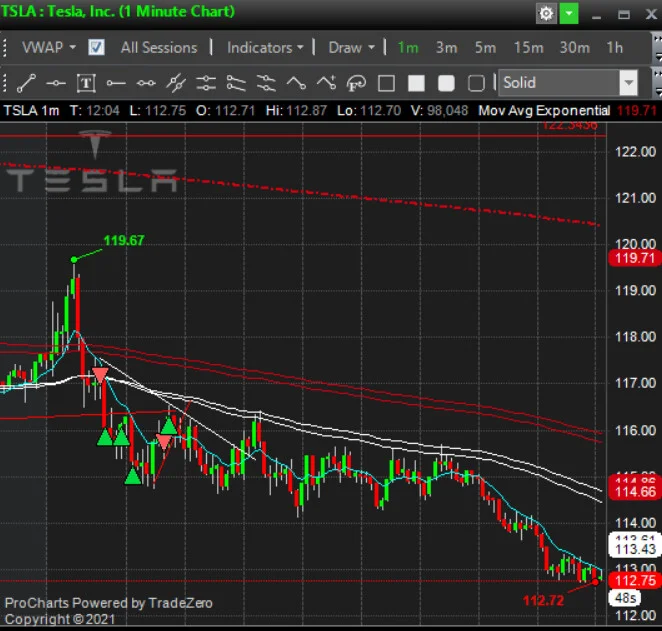Select the text annotation tool
Image resolution: width=662 pixels, height=631 pixels.
pyautogui.click(x=86, y=83)
